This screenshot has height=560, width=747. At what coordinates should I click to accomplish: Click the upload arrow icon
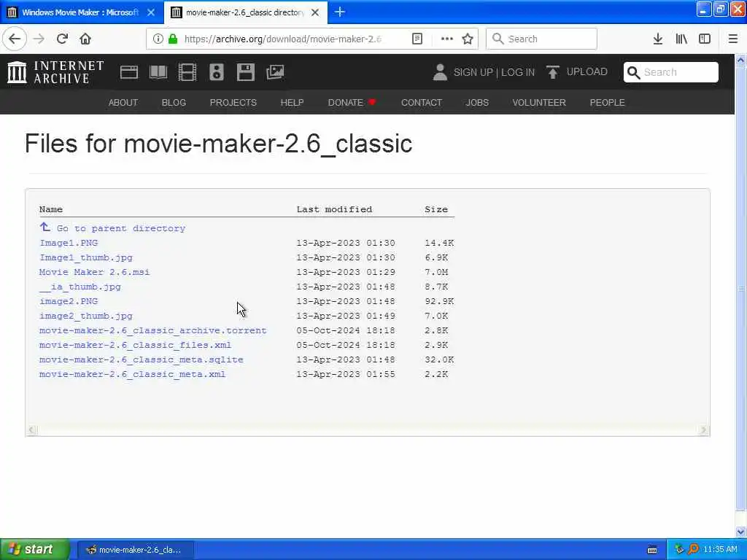(553, 72)
